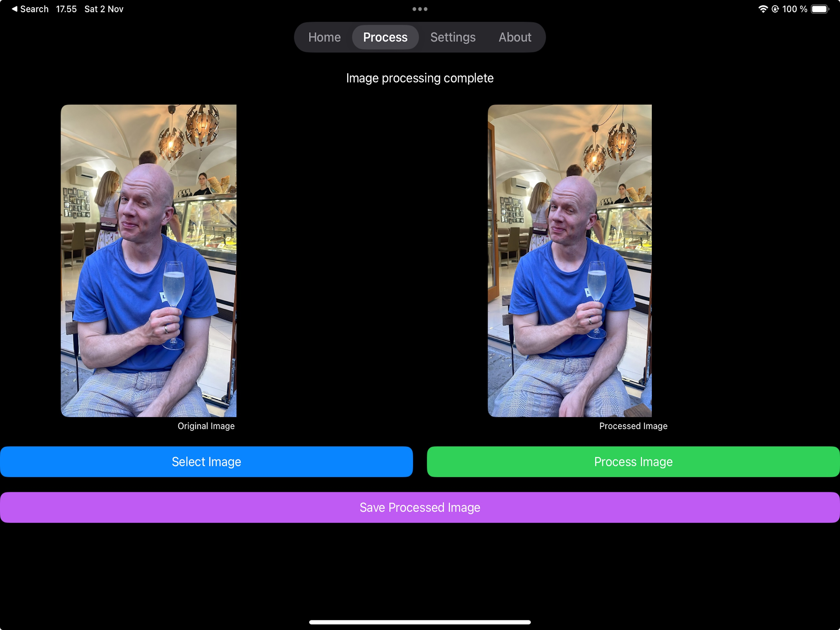
Task: Go to the About tab
Action: 515,37
